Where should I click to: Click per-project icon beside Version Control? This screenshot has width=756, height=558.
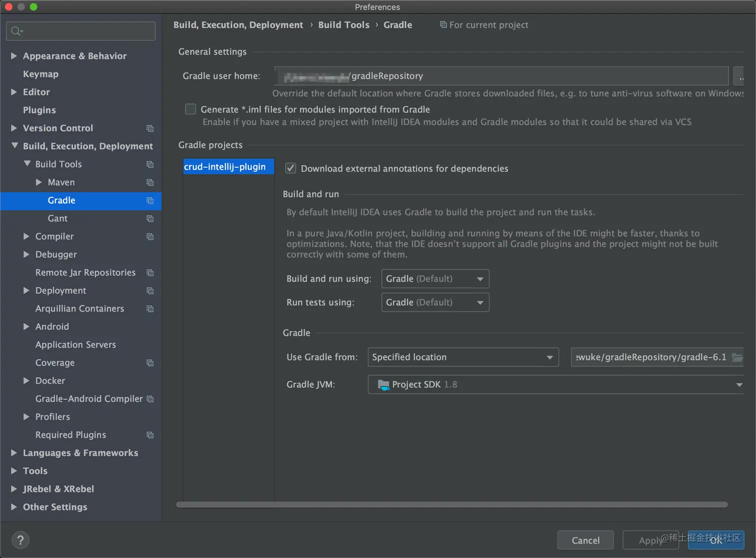(x=150, y=129)
